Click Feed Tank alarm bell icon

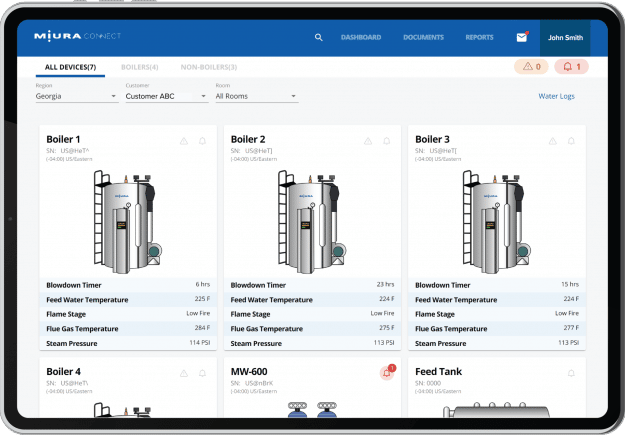(x=571, y=374)
